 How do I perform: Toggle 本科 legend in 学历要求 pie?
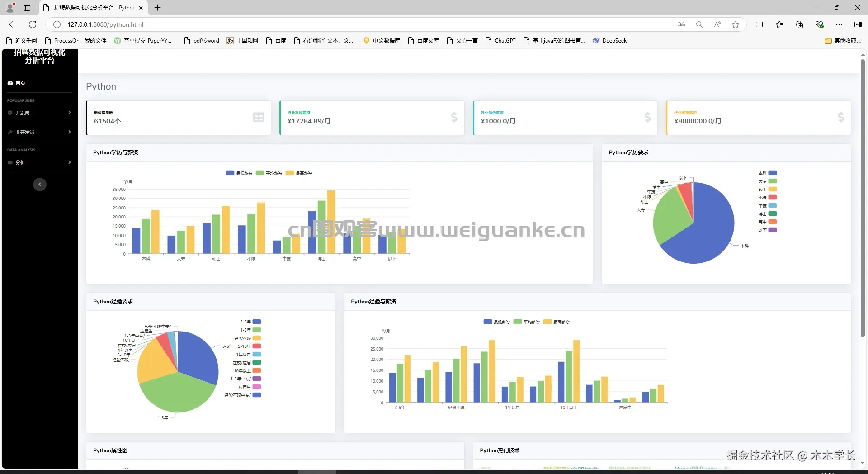coord(768,173)
